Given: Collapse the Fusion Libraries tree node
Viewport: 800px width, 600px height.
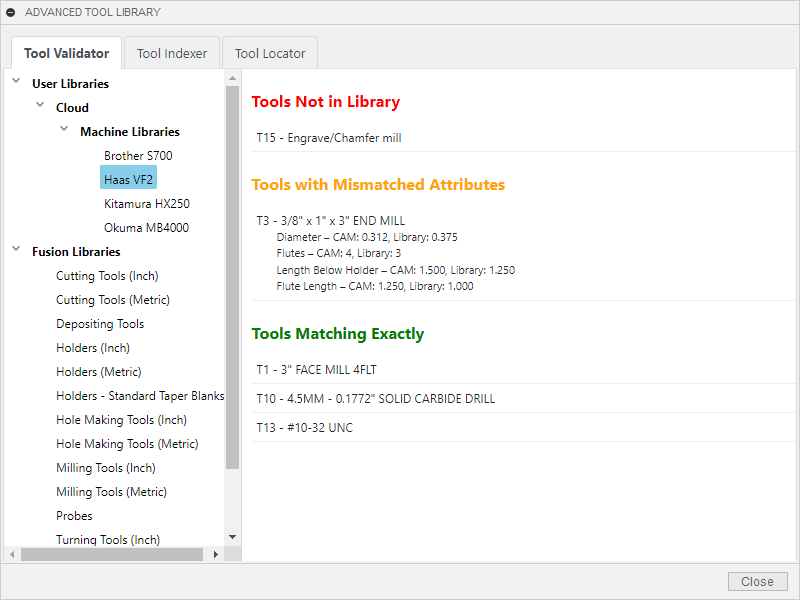Looking at the screenshot, I should [x=16, y=251].
